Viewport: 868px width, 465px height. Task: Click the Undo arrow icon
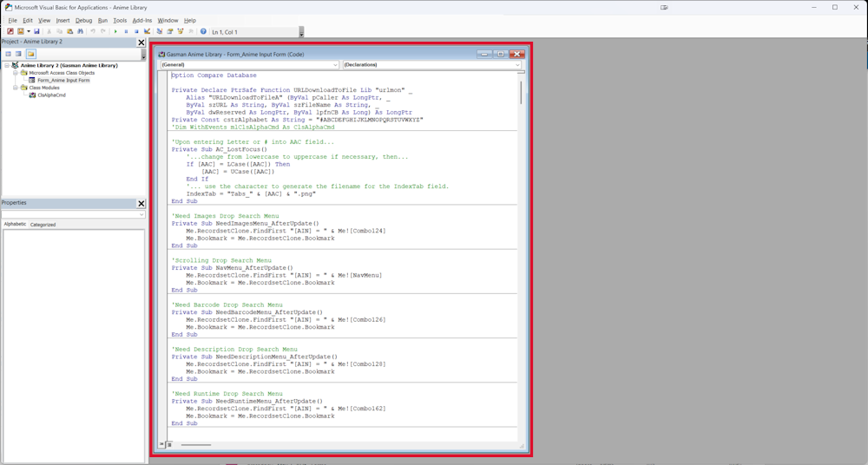point(93,31)
